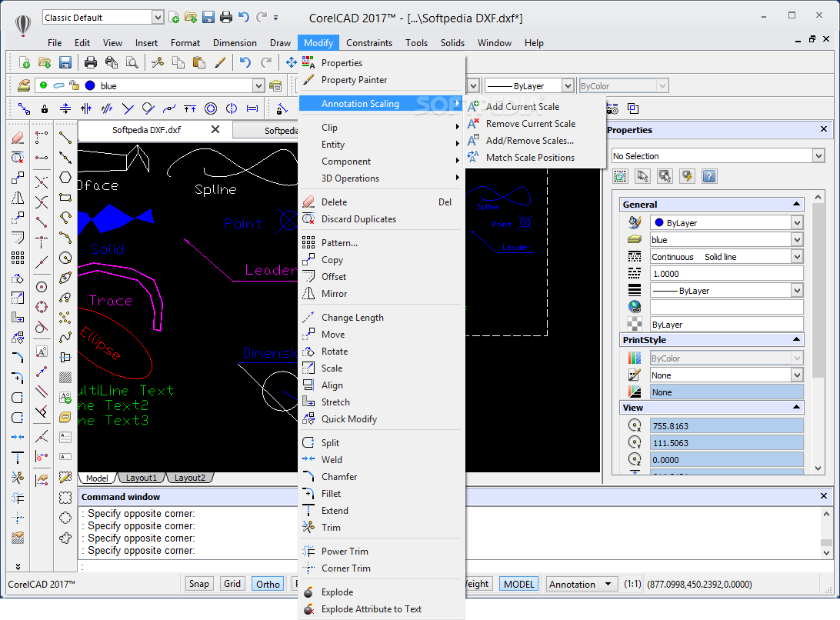The width and height of the screenshot is (840, 620).
Task: Click the Cut scissors toolbar icon
Action: (x=158, y=63)
